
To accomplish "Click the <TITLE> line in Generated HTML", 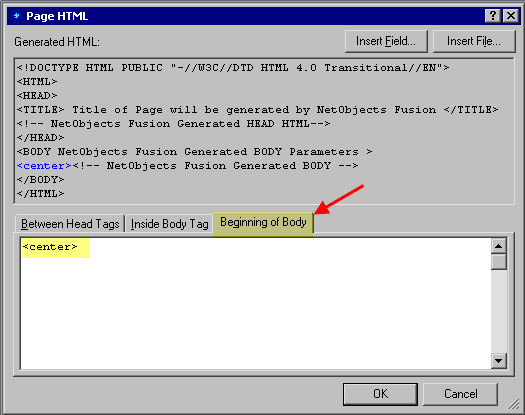I will point(257,110).
